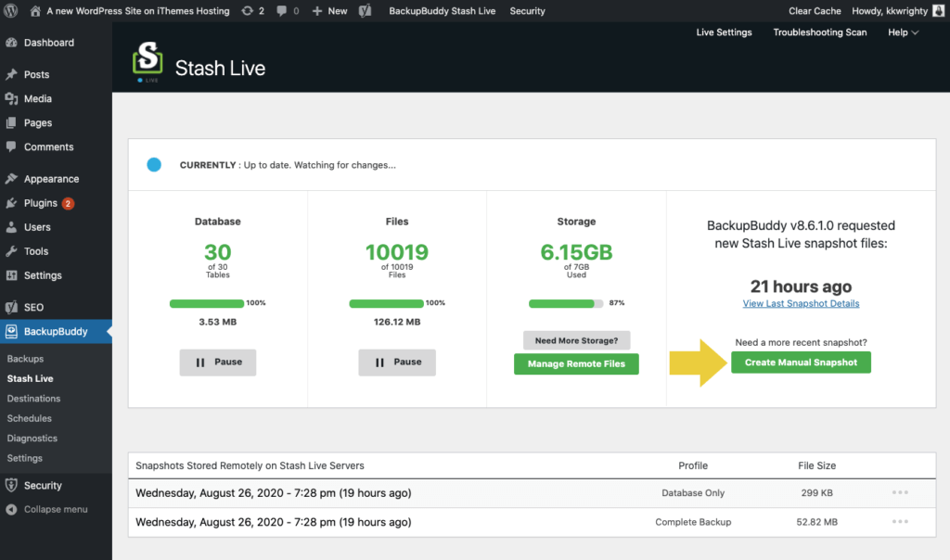The height and width of the screenshot is (560, 950).
Task: Open the comments bubble icon in admin bar
Action: [x=282, y=11]
